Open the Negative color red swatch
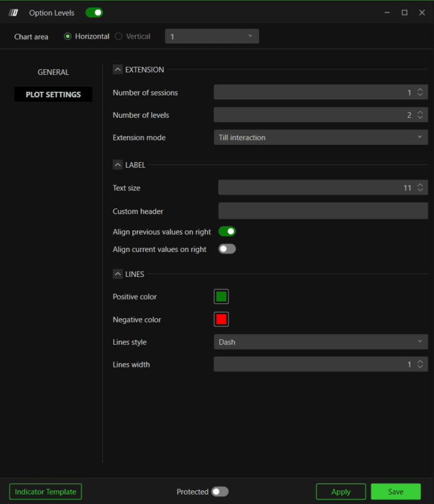This screenshot has width=434, height=504. click(x=221, y=319)
